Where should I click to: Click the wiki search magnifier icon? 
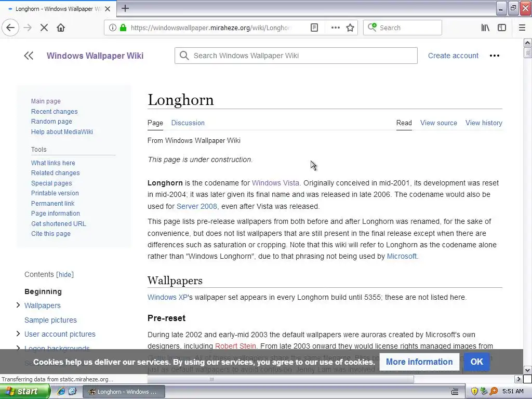coord(184,56)
